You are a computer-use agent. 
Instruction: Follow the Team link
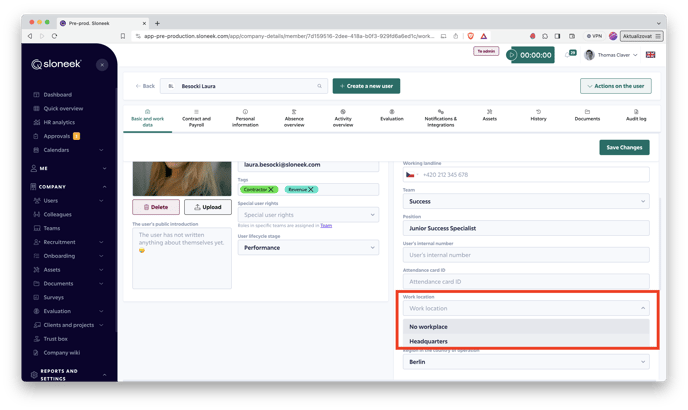coord(326,226)
